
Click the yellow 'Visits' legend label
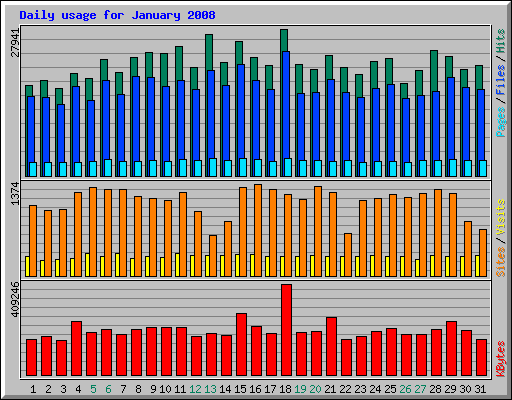(501, 217)
